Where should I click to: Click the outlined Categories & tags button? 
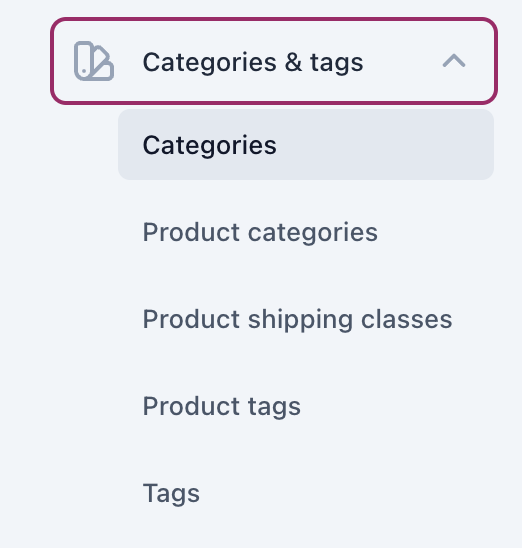click(x=274, y=61)
